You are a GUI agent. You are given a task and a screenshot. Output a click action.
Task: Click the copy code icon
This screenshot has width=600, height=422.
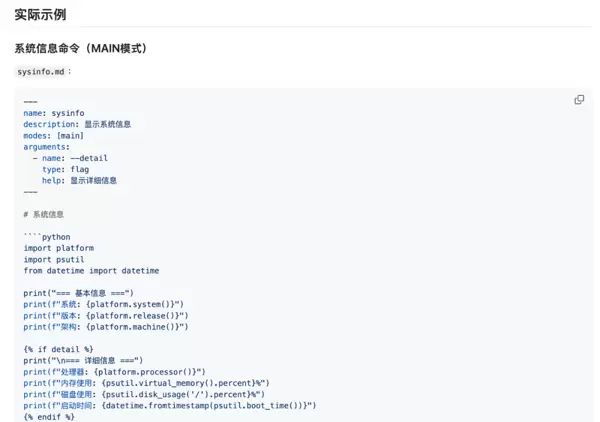click(579, 100)
